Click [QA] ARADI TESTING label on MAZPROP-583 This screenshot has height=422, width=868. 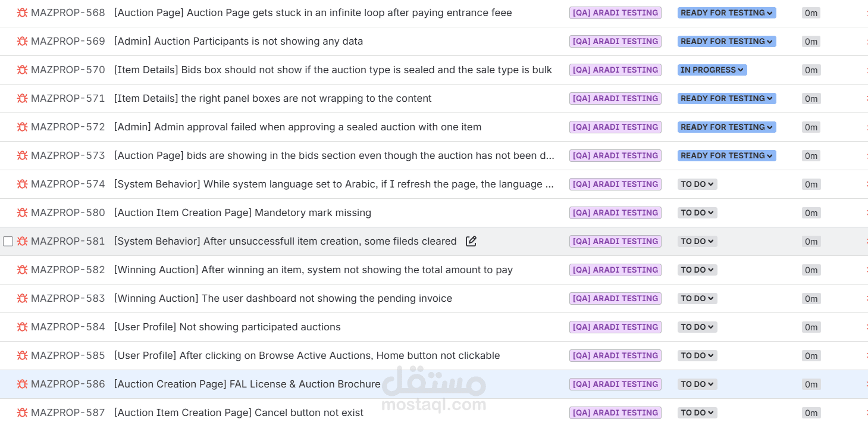[615, 298]
